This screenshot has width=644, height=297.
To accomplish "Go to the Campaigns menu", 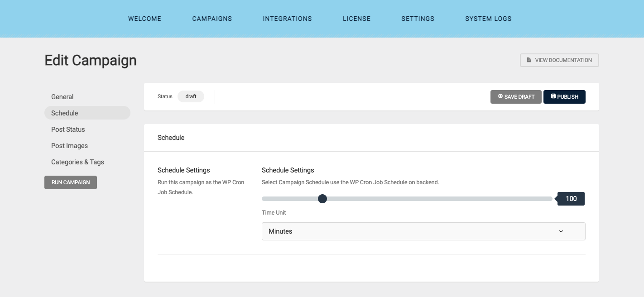I will pyautogui.click(x=212, y=19).
